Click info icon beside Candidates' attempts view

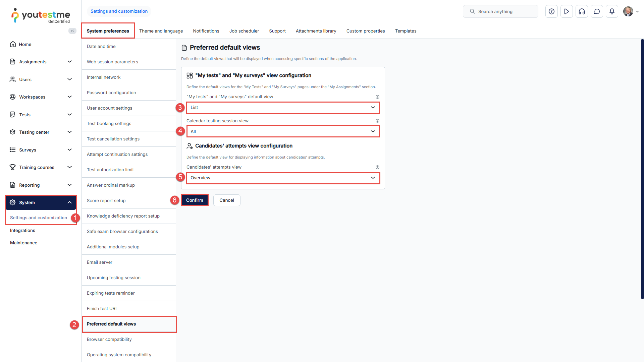point(377,167)
